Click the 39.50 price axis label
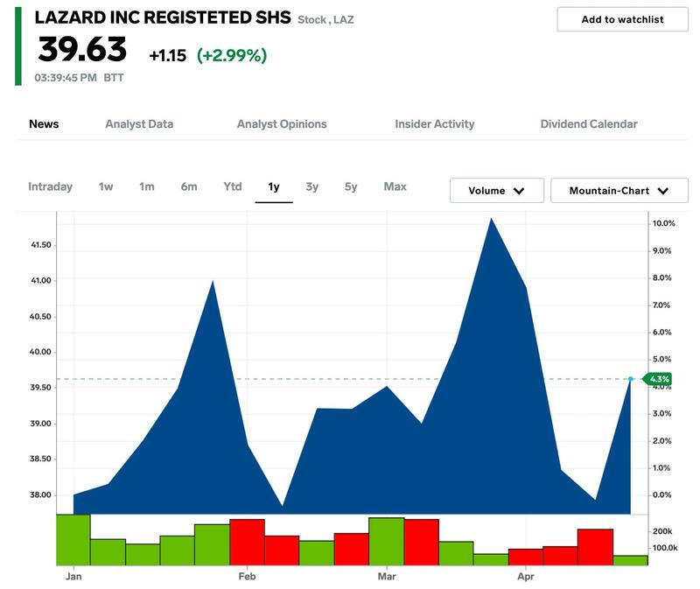700x589 pixels. coord(40,388)
